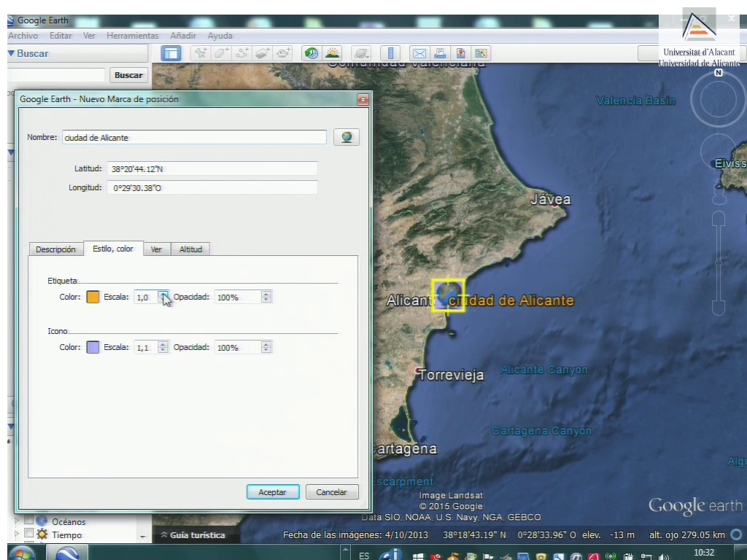Click the Torrevieja map label

(451, 376)
